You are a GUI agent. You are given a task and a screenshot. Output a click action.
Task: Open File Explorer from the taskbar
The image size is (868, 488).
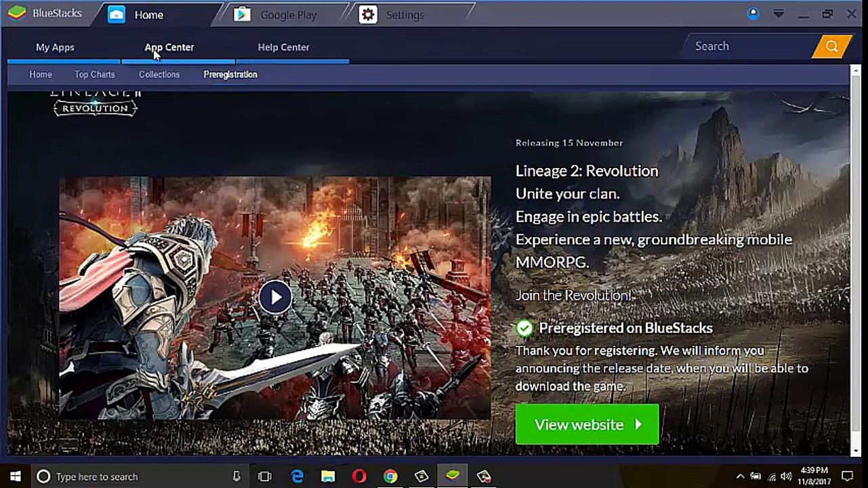coord(328,476)
